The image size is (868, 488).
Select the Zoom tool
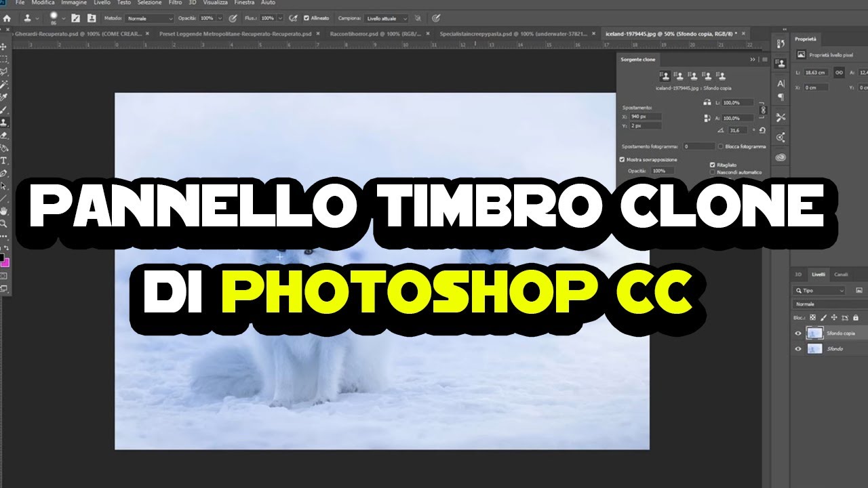pos(4,223)
